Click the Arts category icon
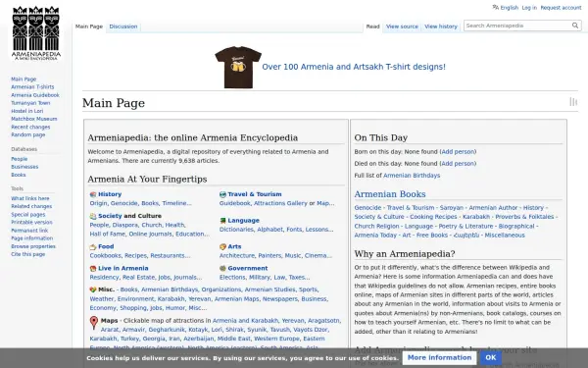The height and width of the screenshot is (368, 588). tap(222, 247)
